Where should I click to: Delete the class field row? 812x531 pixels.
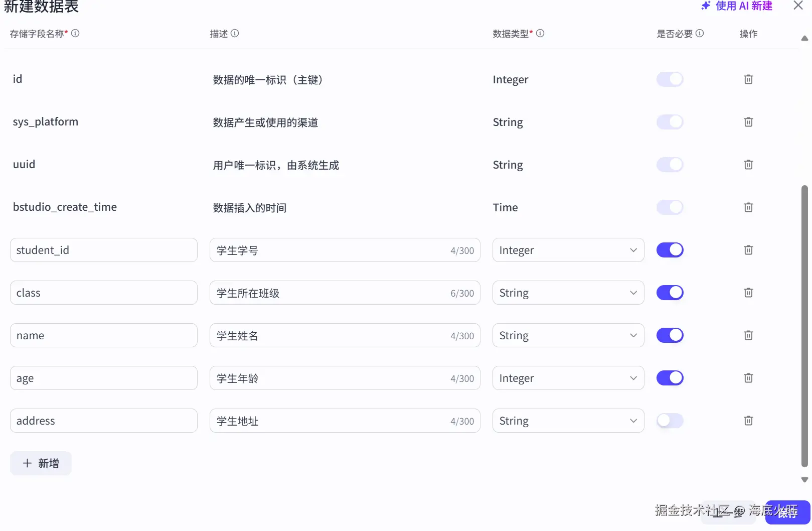pyautogui.click(x=748, y=293)
